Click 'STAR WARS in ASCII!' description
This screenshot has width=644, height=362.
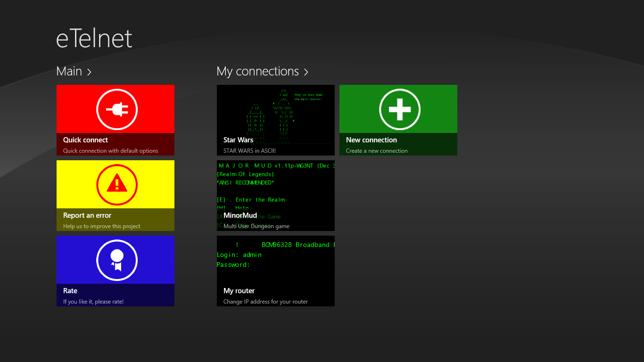tap(249, 151)
